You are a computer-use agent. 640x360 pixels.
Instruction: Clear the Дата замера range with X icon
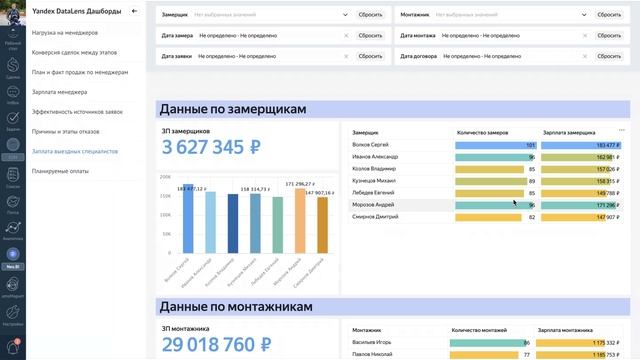coord(346,36)
